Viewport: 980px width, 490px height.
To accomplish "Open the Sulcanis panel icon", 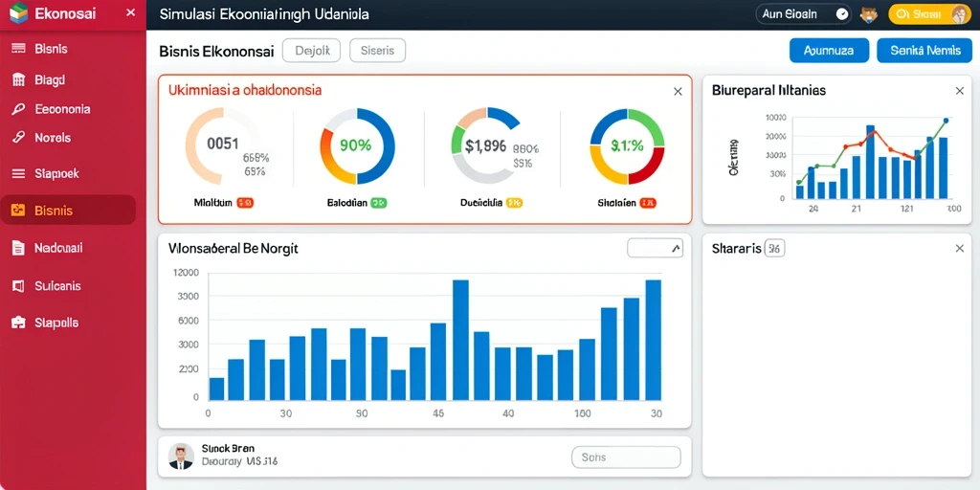I will coord(18,286).
